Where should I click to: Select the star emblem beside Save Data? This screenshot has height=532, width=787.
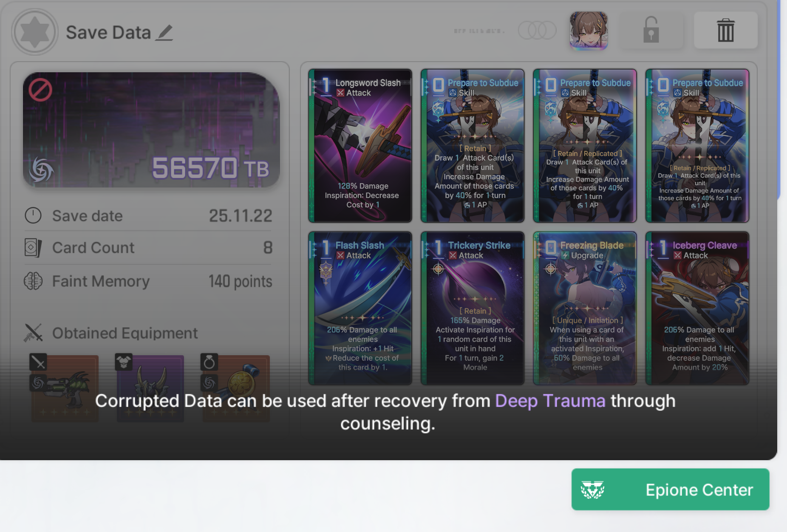click(35, 32)
